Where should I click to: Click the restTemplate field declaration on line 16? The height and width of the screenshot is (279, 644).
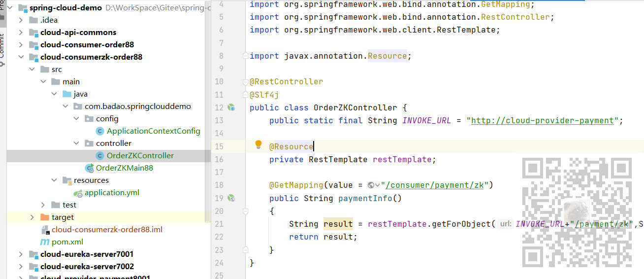[402, 159]
